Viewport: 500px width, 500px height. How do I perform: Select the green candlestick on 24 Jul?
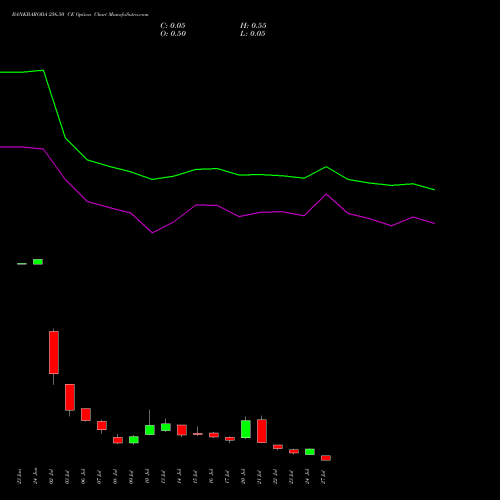[x=310, y=452]
